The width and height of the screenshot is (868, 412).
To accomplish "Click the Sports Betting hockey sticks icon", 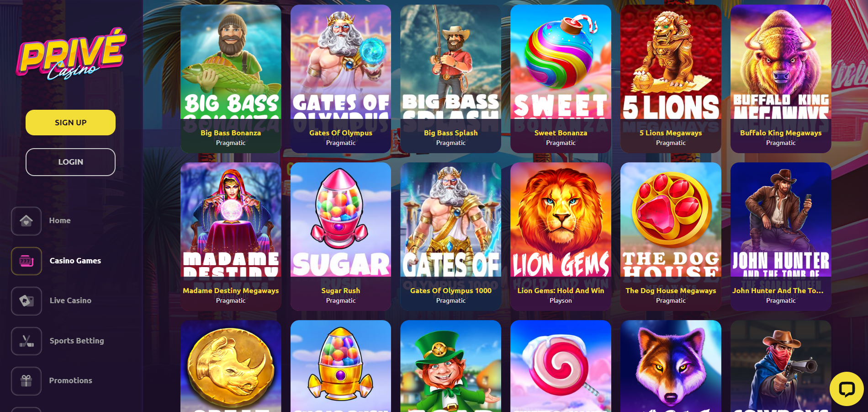I will (26, 341).
